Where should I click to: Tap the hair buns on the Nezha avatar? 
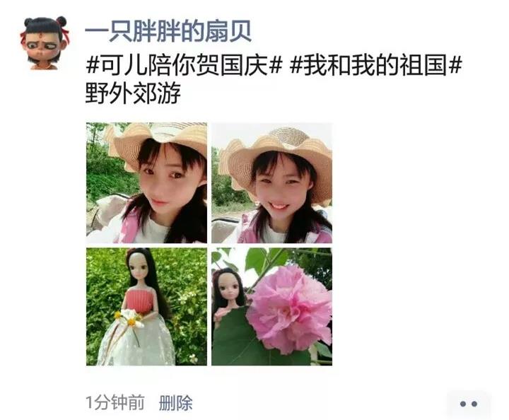point(45,22)
